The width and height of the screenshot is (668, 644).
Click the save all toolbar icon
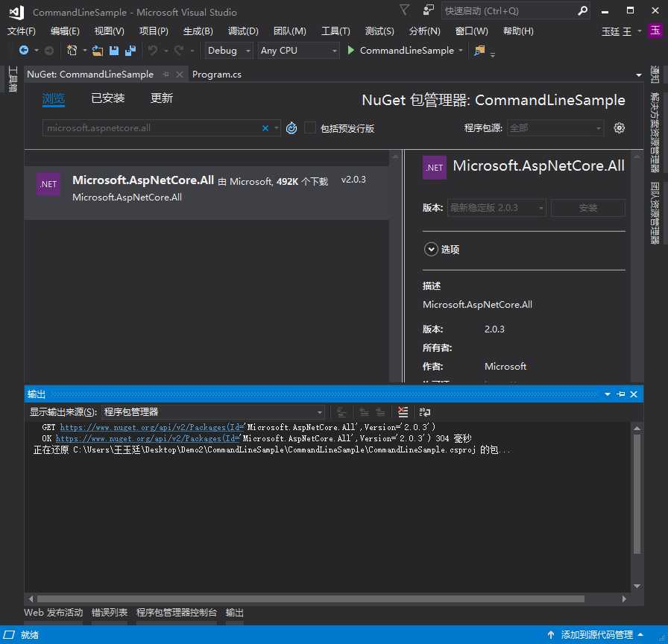tap(130, 51)
